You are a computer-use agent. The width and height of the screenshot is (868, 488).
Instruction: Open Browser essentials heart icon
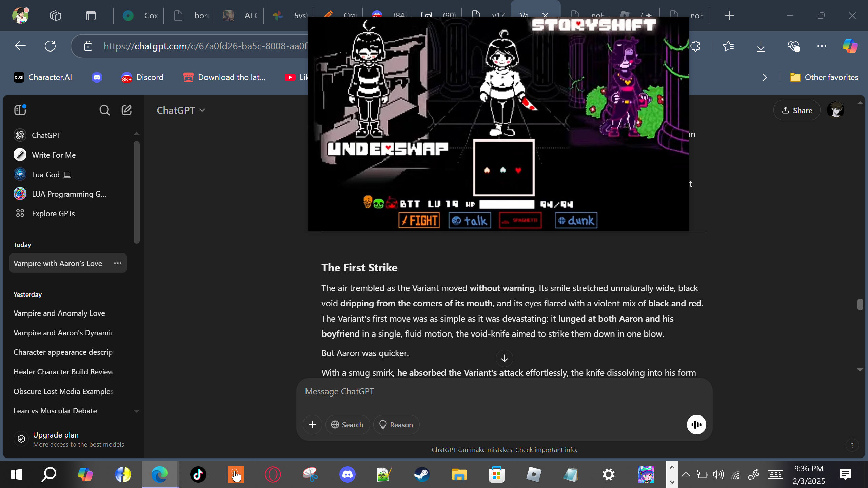click(x=793, y=46)
